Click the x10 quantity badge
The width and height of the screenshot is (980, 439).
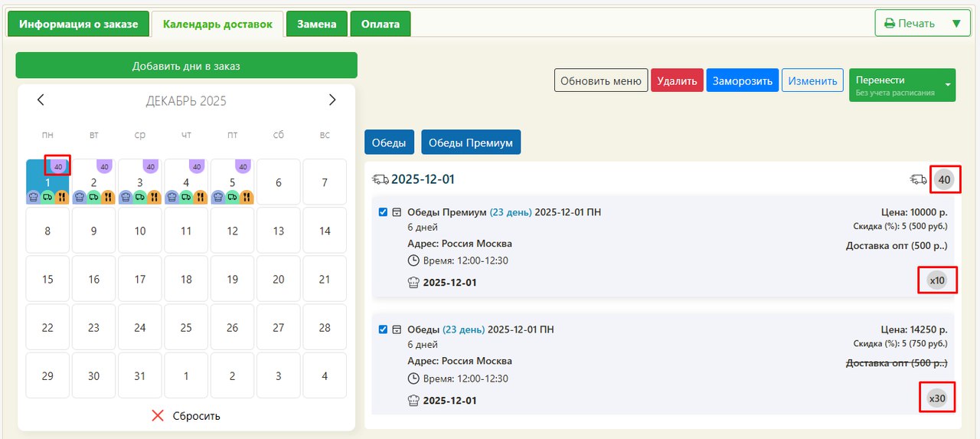click(x=937, y=281)
